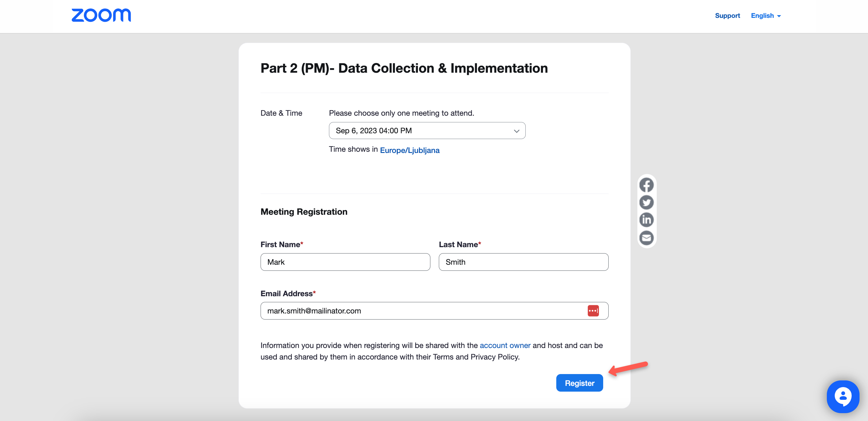Focus the Last Name field
The height and width of the screenshot is (421, 868).
click(x=523, y=262)
